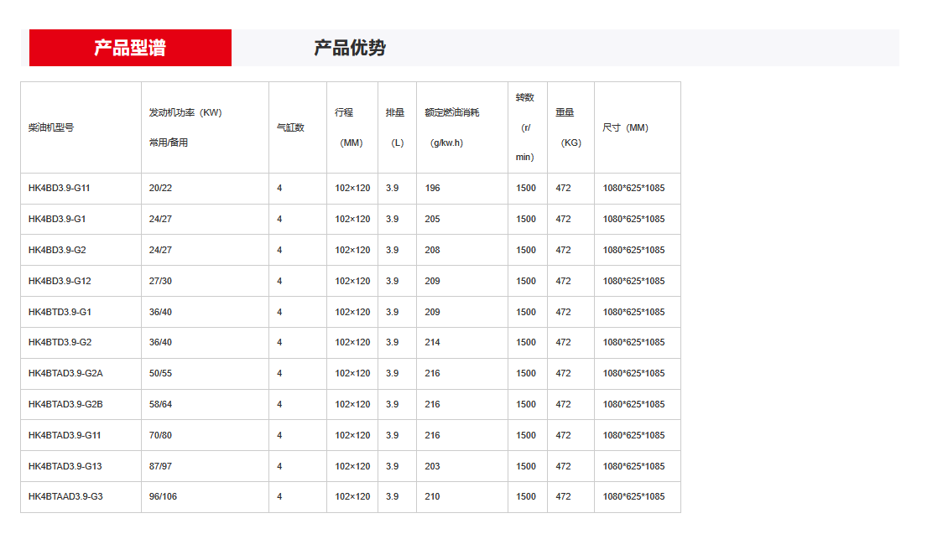
Task: Select the 产品型谱 tab
Action: pyautogui.click(x=130, y=48)
